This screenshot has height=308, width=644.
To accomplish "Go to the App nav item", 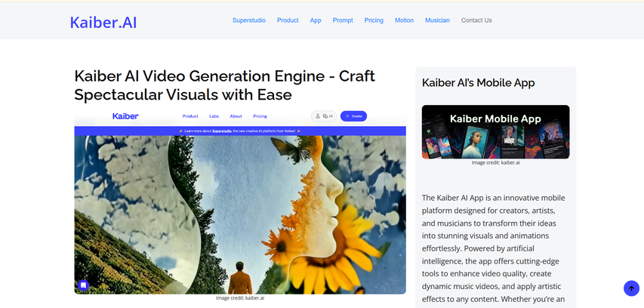I will coord(316,20).
